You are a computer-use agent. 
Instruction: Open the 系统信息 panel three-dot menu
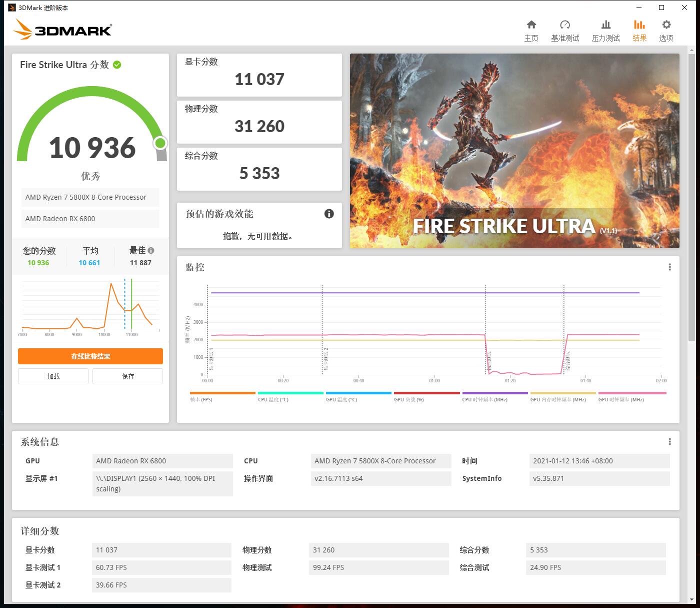click(669, 441)
